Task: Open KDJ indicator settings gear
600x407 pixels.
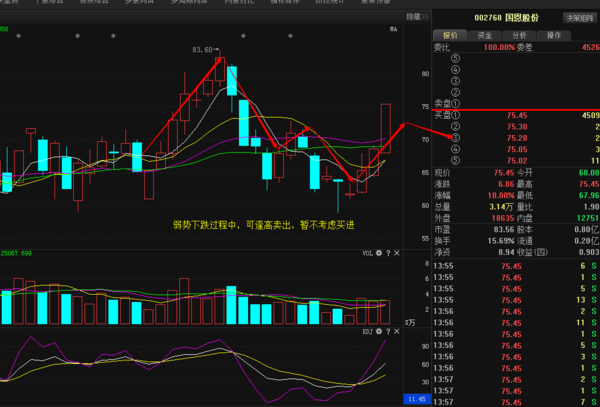Action: coord(379,331)
